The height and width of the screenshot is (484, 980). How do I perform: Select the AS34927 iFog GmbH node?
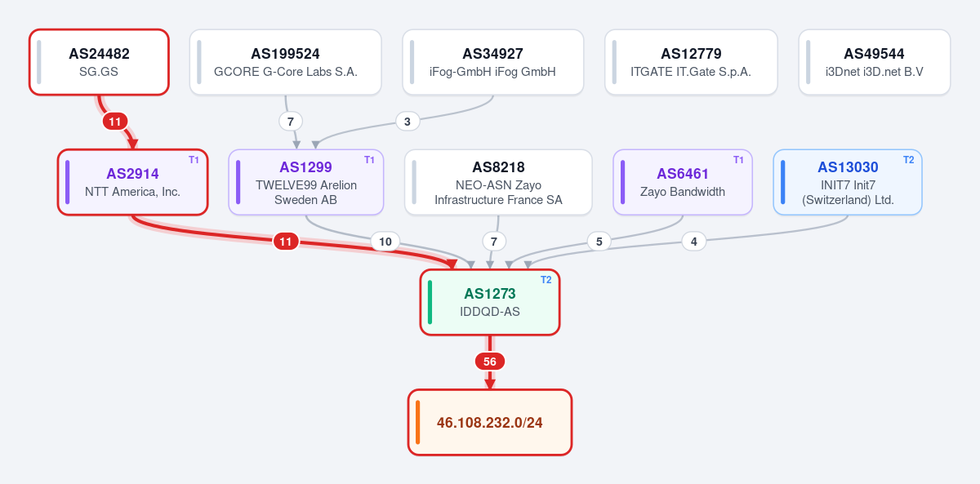point(492,62)
